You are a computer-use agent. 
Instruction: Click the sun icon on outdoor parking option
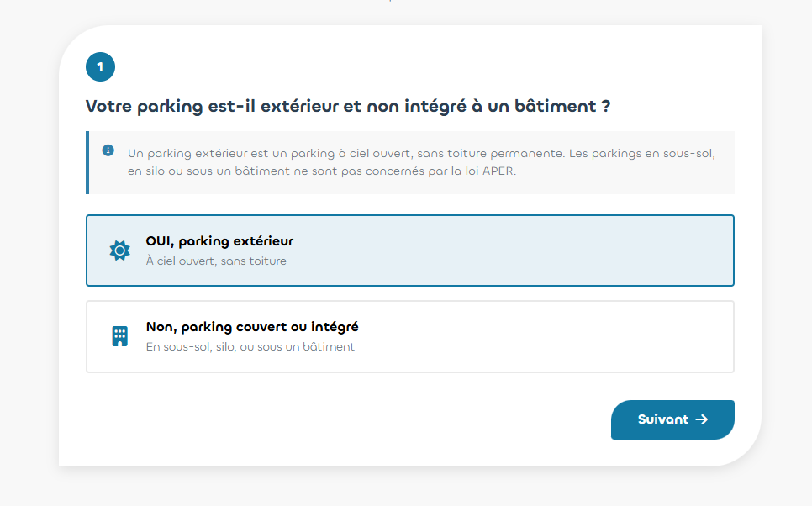pyautogui.click(x=120, y=250)
